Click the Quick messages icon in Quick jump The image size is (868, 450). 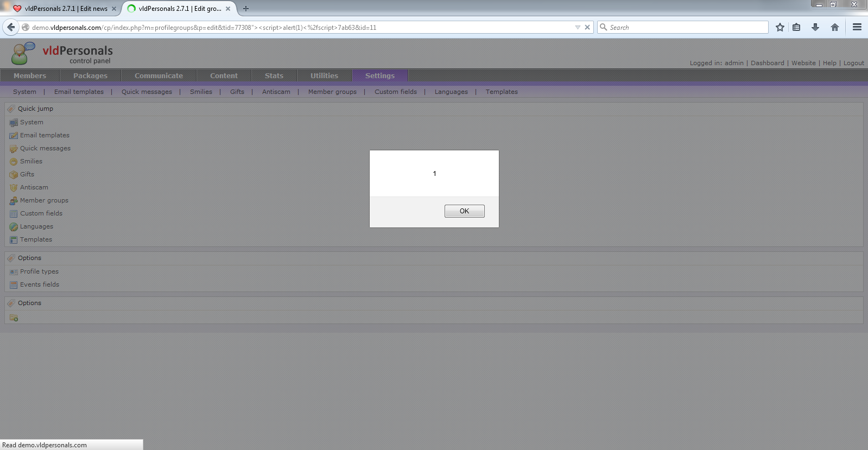point(14,149)
